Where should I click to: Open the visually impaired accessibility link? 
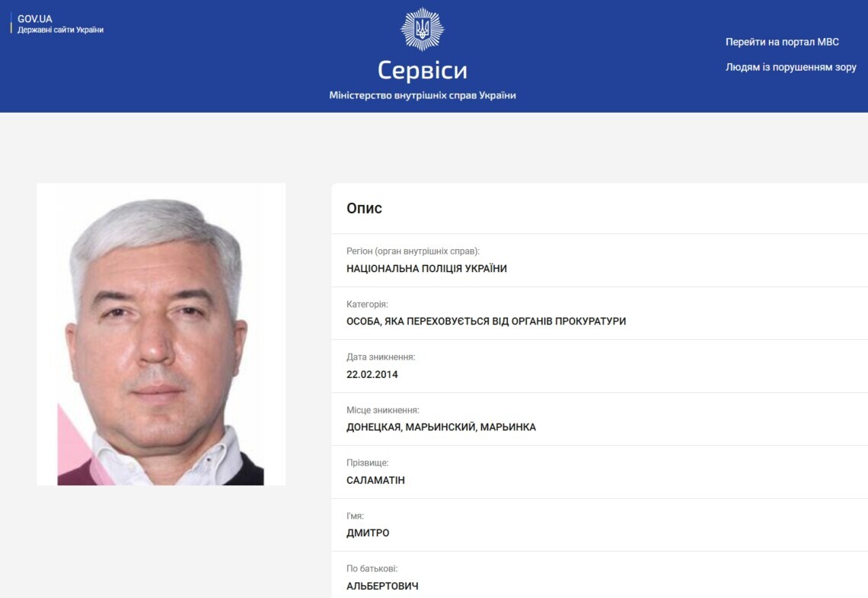(791, 68)
